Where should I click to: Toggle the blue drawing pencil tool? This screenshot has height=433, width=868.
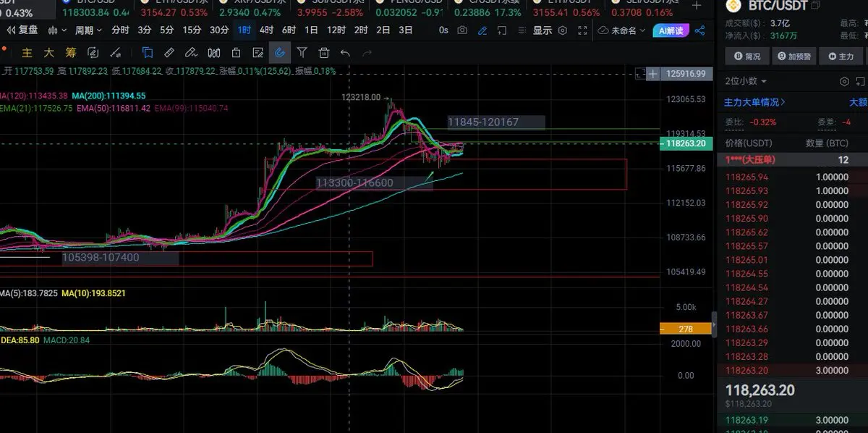[482, 30]
